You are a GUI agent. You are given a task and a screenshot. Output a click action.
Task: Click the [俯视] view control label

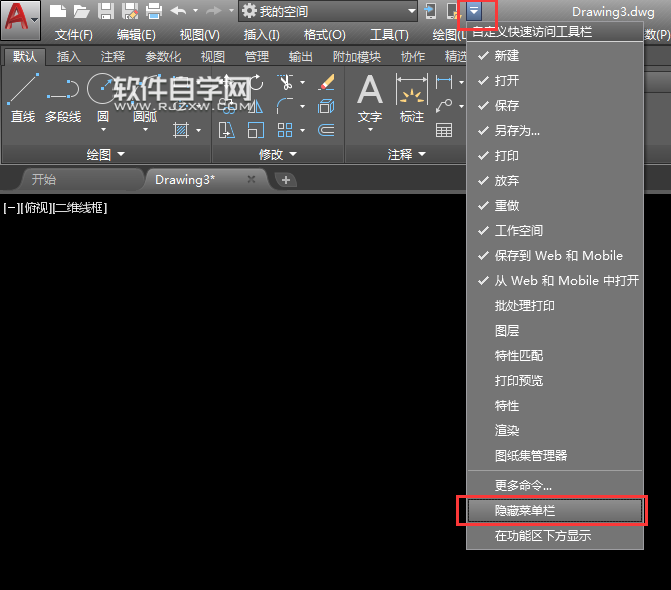(x=36, y=208)
